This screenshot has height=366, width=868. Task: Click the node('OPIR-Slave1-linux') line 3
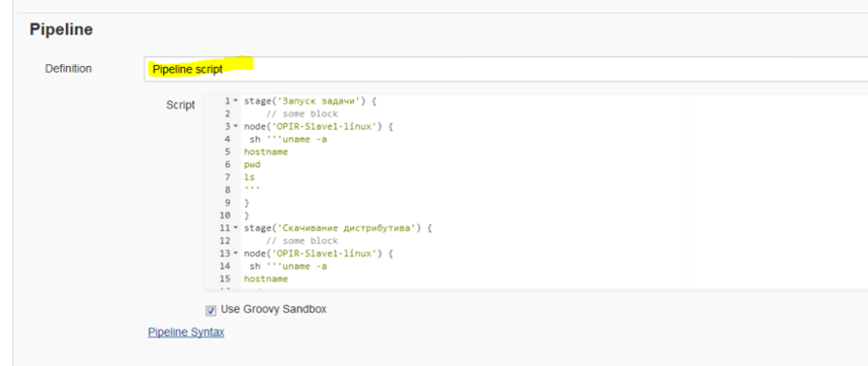click(318, 126)
